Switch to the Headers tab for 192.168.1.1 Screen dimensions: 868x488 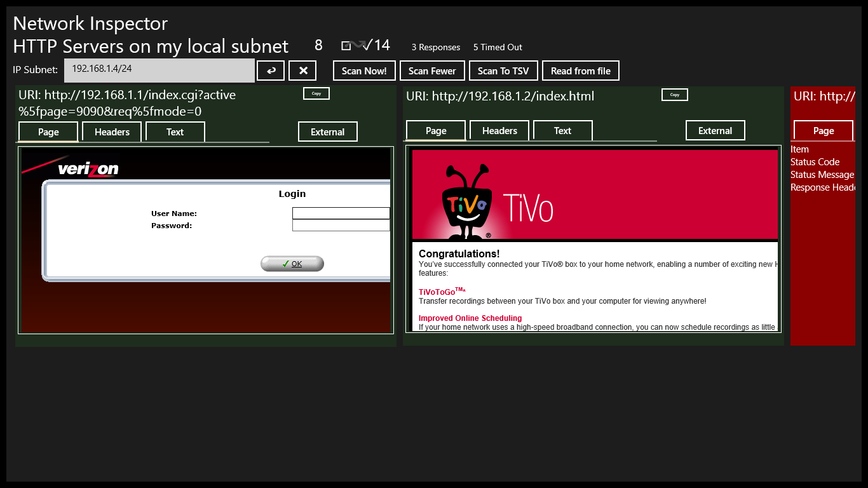[112, 132]
